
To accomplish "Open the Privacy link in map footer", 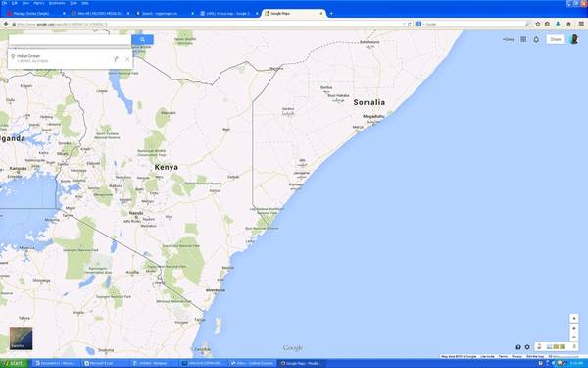I will point(516,357).
